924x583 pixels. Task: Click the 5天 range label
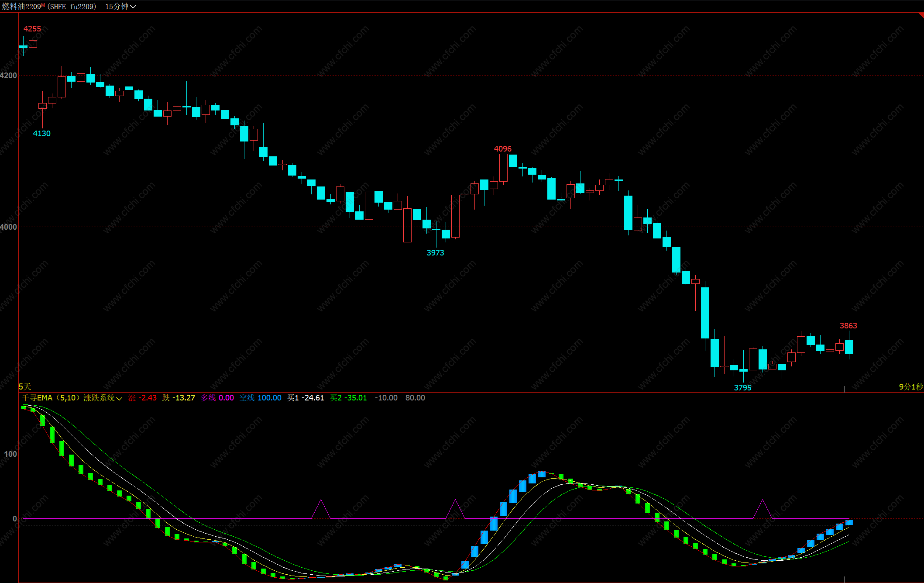tap(25, 386)
